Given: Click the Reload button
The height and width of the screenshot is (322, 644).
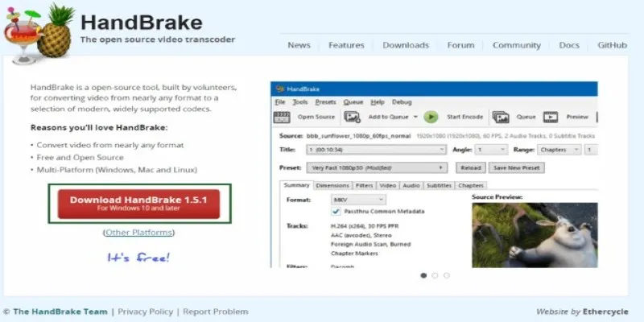Looking at the screenshot, I should pyautogui.click(x=471, y=167).
